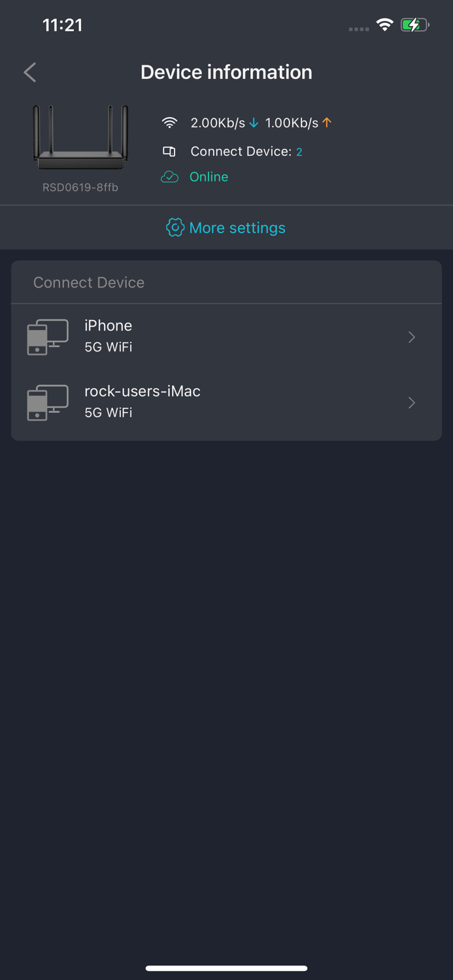Click the charging battery indicator
The width and height of the screenshot is (453, 980).
414,24
